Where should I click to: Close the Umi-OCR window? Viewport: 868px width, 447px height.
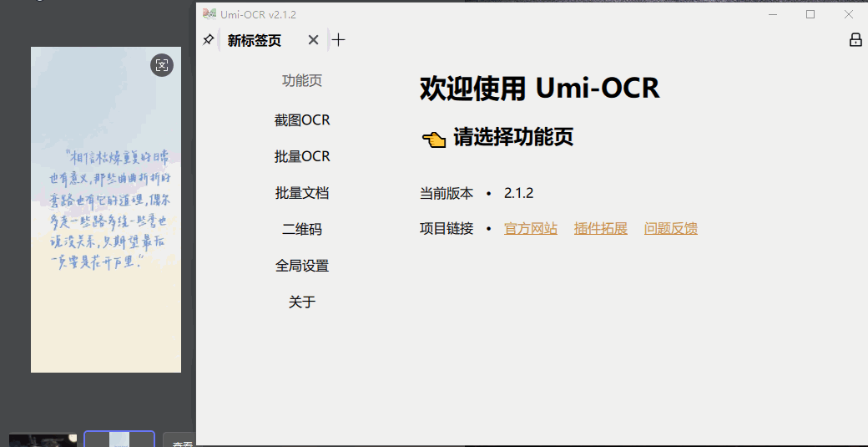[849, 14]
